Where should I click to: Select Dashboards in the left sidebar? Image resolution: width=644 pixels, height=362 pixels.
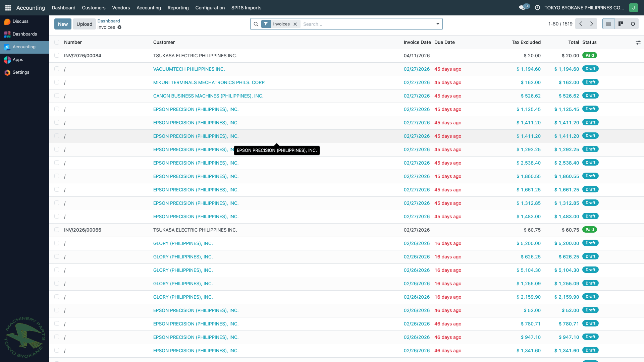point(24,34)
